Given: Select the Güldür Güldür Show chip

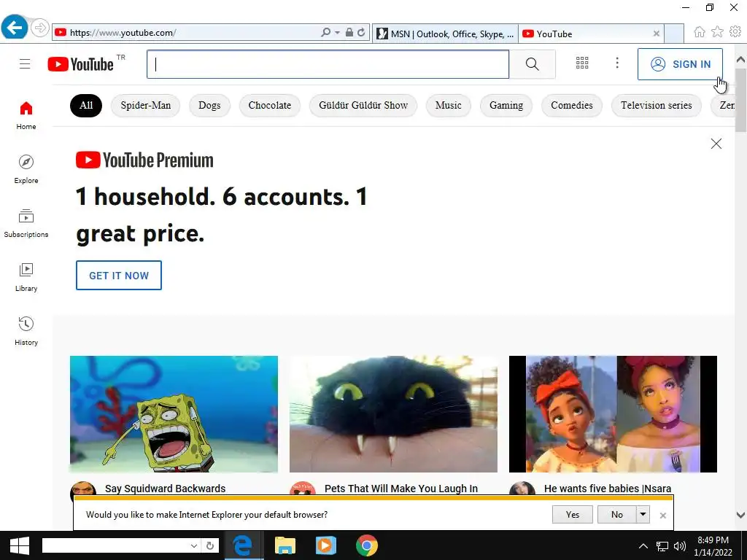Looking at the screenshot, I should tap(363, 105).
